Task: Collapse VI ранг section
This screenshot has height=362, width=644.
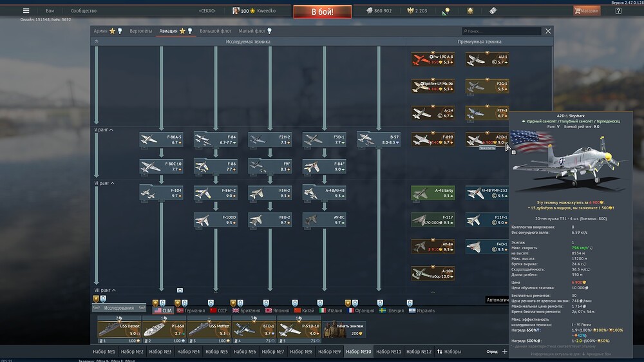Action: coord(104,184)
